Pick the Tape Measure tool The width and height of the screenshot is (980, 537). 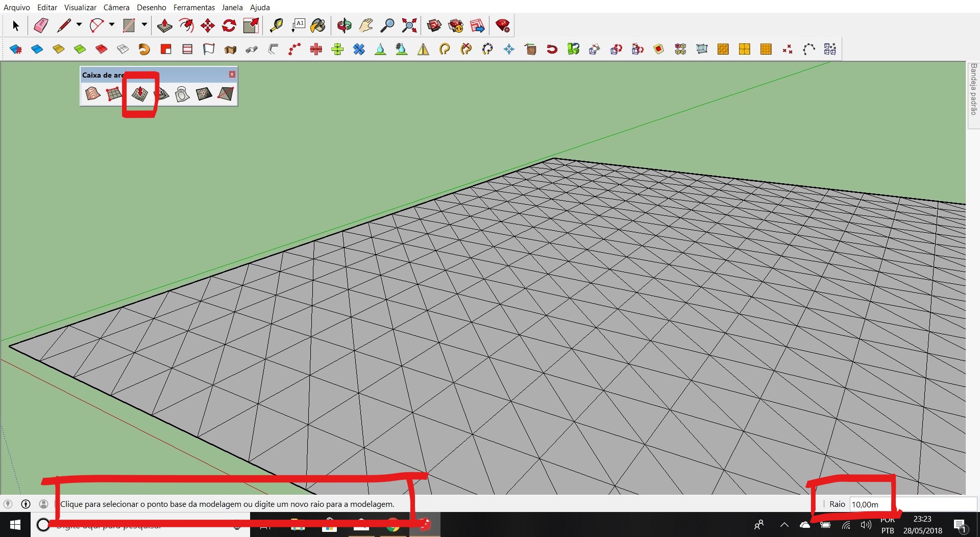pyautogui.click(x=276, y=26)
